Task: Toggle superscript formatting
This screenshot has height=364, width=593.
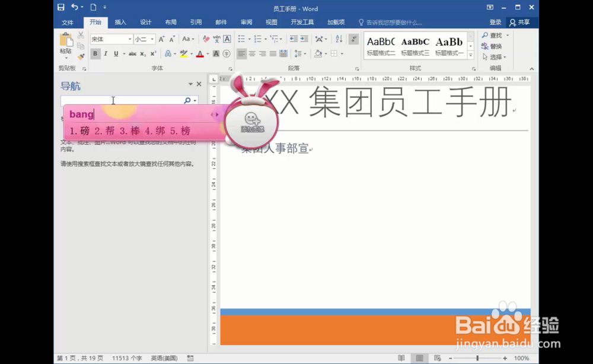Action: [x=153, y=54]
